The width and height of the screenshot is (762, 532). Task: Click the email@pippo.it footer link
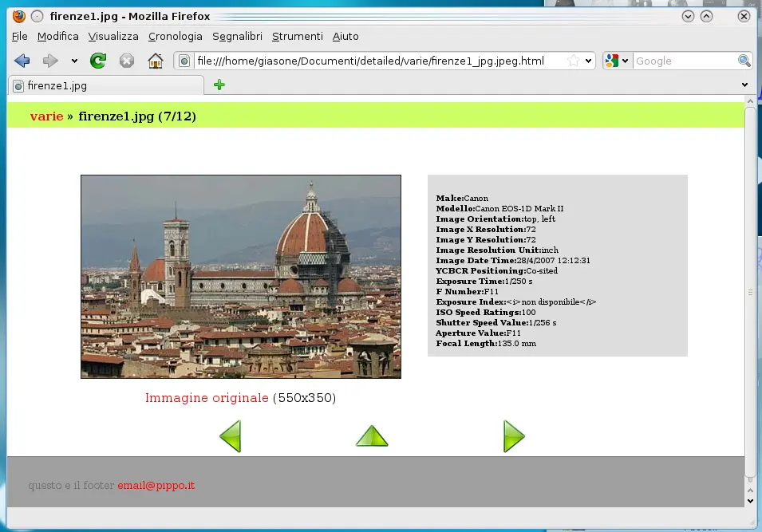[x=156, y=485]
